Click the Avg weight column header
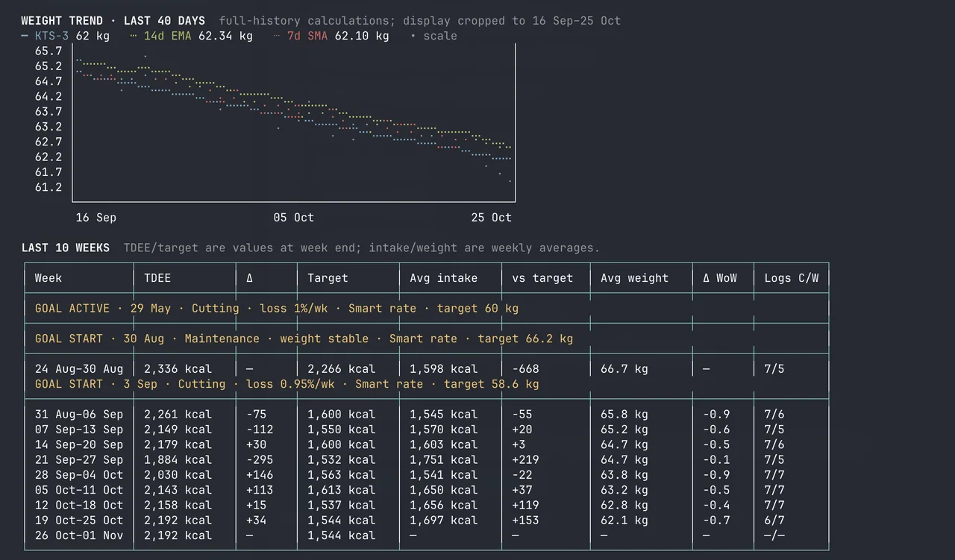 [x=635, y=278]
